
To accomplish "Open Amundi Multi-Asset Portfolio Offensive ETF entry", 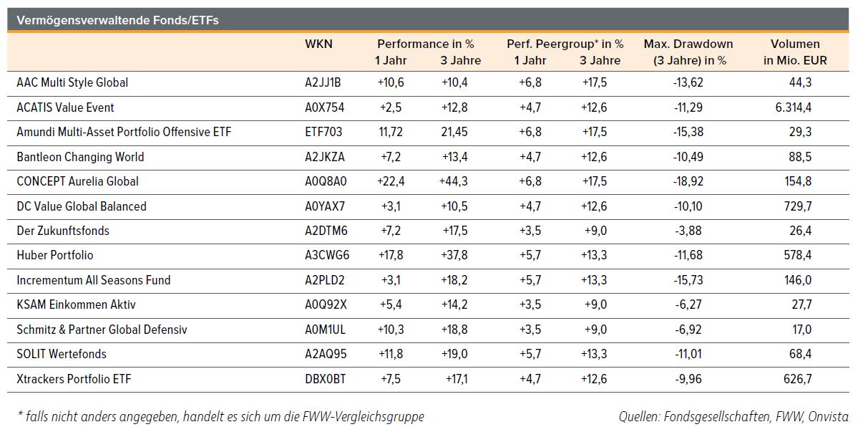I will (124, 133).
